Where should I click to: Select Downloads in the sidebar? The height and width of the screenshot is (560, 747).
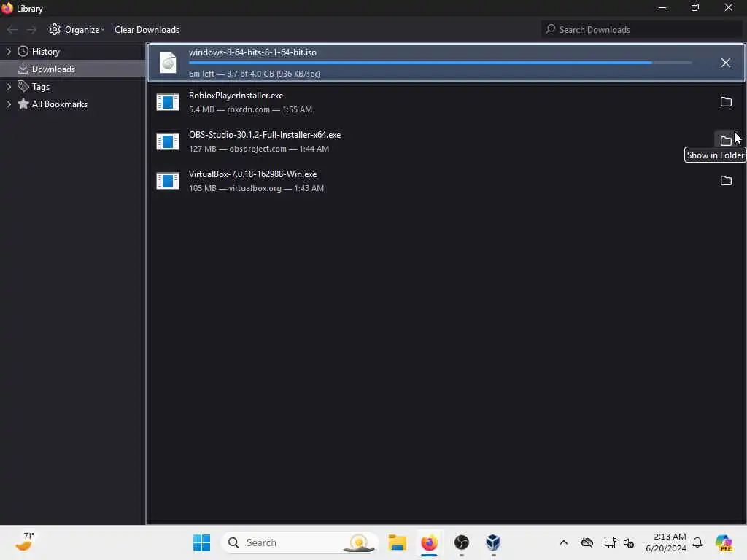pos(53,69)
